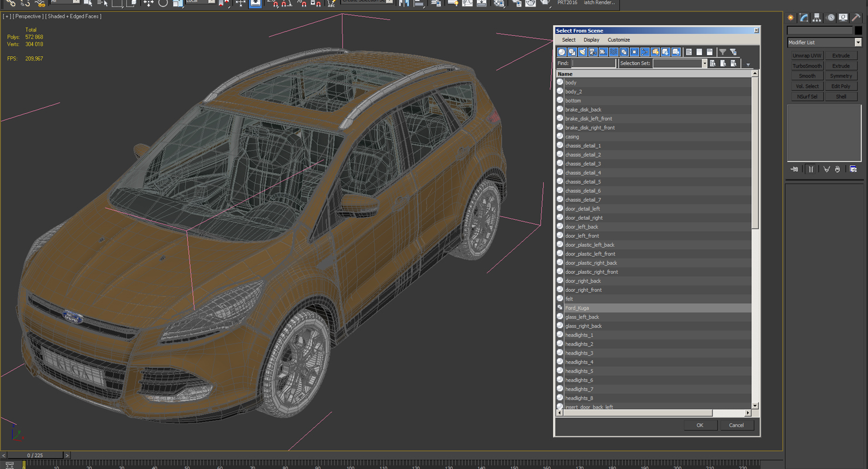The height and width of the screenshot is (469, 868).
Task: Click the Pin Stack icon
Action: pyautogui.click(x=795, y=169)
